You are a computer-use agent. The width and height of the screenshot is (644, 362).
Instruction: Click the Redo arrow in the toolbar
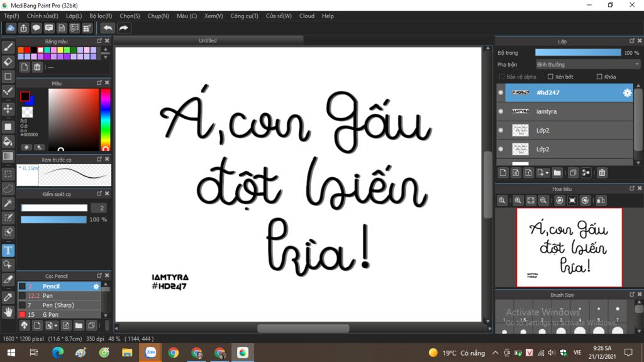(x=124, y=28)
